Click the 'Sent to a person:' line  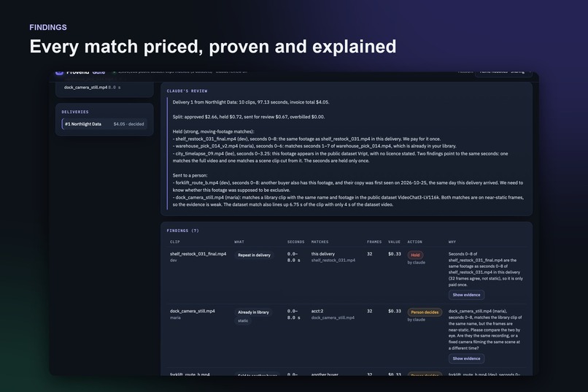pos(190,175)
